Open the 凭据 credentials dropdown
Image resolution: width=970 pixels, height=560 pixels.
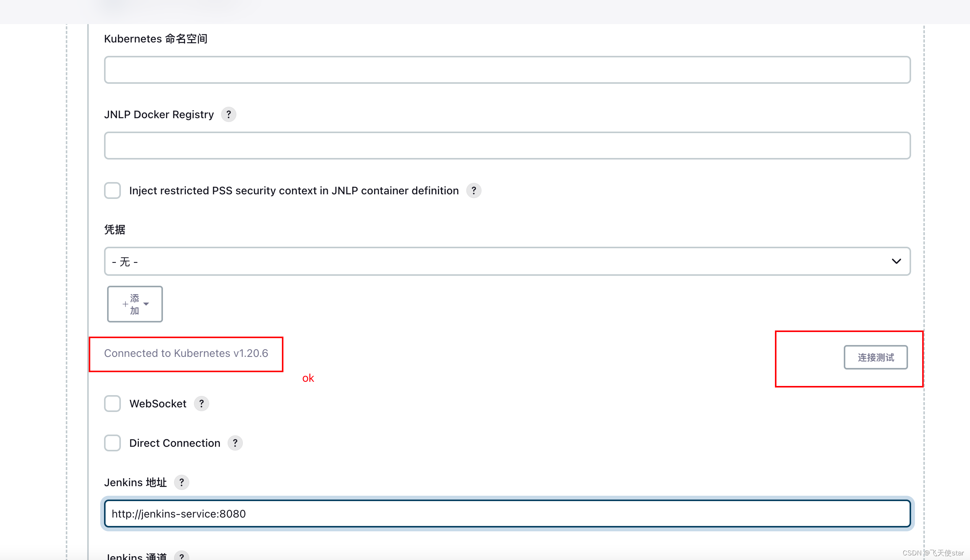tap(507, 261)
